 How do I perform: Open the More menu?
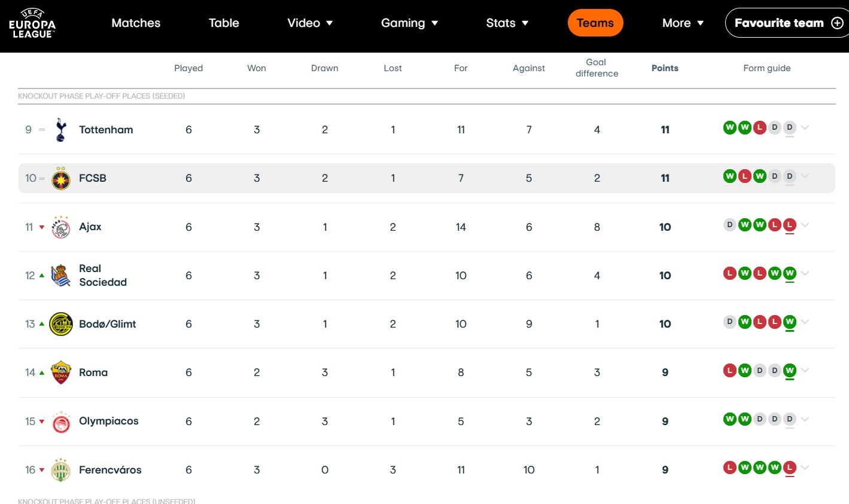click(683, 23)
